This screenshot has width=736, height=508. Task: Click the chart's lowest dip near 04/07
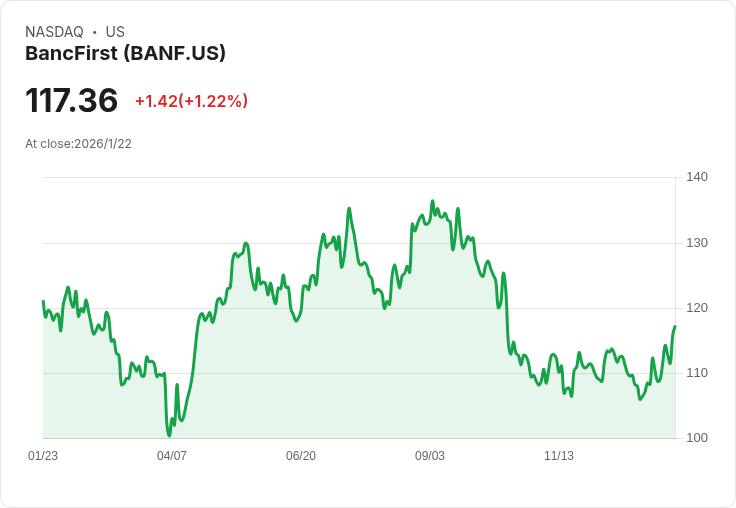pyautogui.click(x=169, y=435)
